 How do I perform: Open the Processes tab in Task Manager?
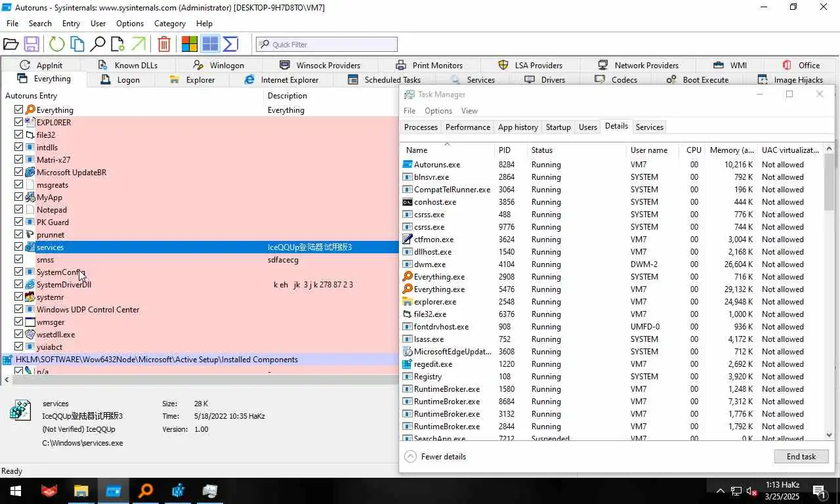[421, 127]
